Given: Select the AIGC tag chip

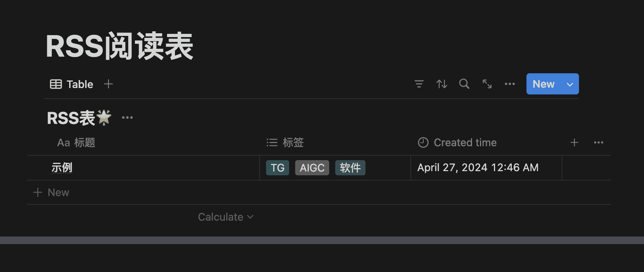Looking at the screenshot, I should [x=312, y=168].
